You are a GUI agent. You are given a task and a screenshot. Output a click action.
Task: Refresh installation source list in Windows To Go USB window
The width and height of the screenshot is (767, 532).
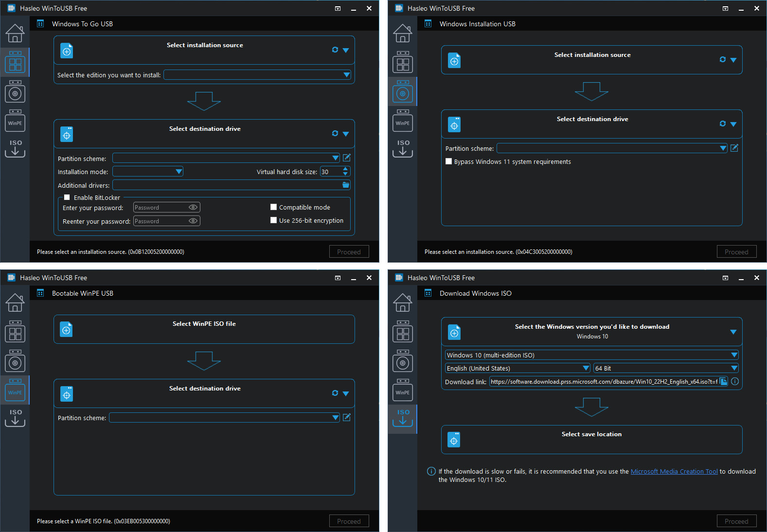[335, 50]
